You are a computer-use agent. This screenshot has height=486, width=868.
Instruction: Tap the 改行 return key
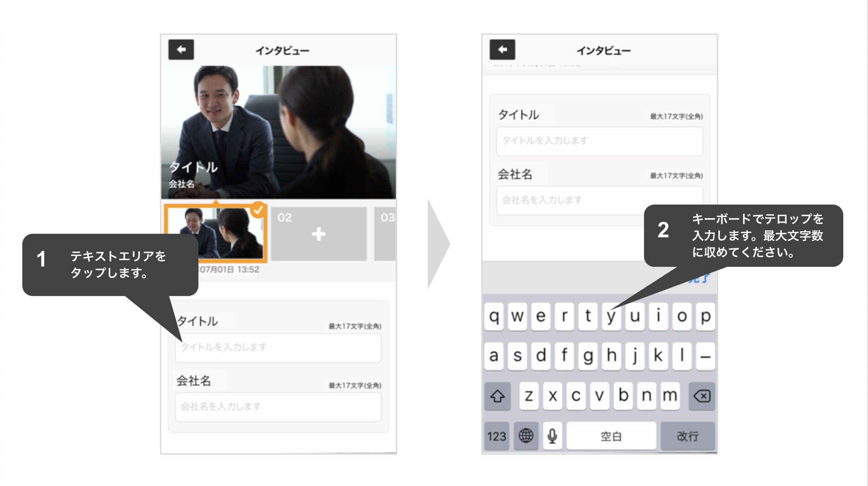(x=688, y=436)
